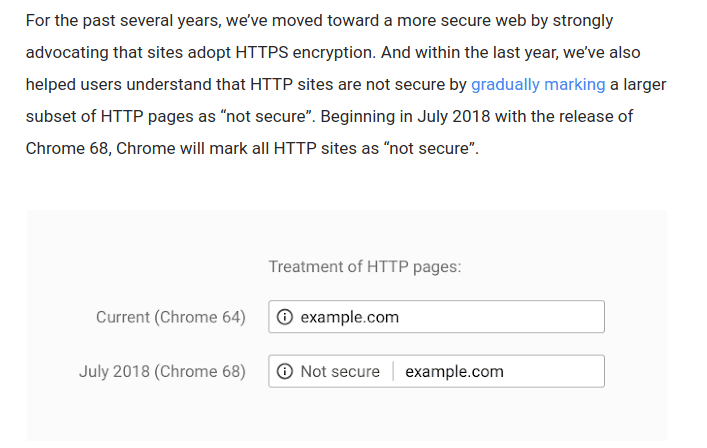This screenshot has height=448, width=707.
Task: Click info icon beside "Not secure" label
Action: tap(285, 371)
